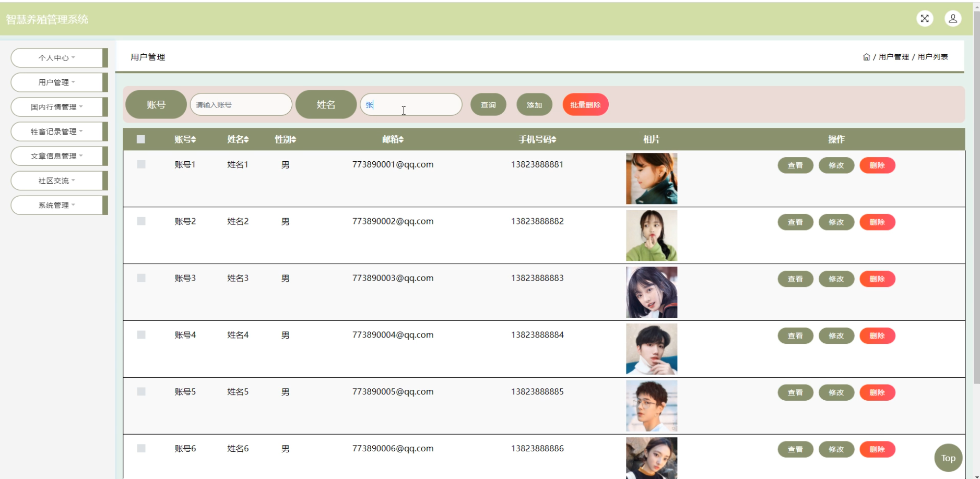
Task: View details of 账号5 with 查看
Action: (795, 393)
